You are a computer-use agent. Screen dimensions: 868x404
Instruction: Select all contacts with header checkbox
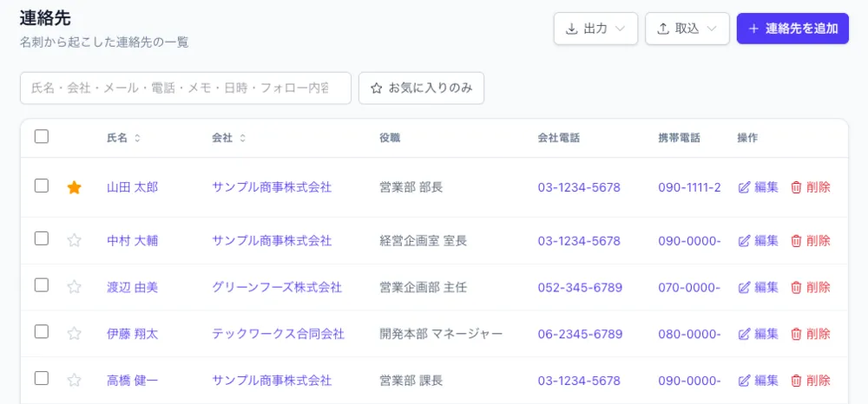[42, 136]
